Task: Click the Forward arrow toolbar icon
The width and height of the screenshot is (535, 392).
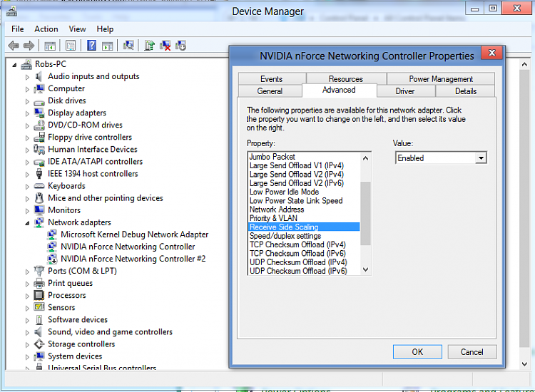Action: coord(29,46)
